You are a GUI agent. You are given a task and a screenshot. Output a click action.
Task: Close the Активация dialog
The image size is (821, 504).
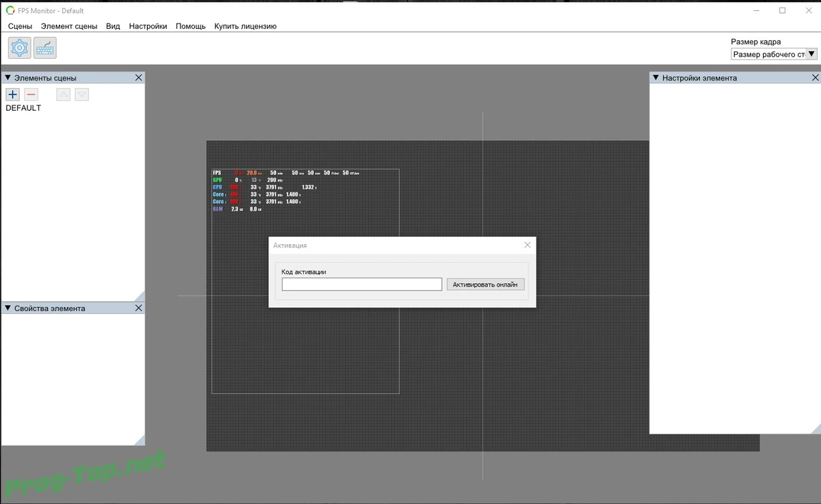point(527,245)
